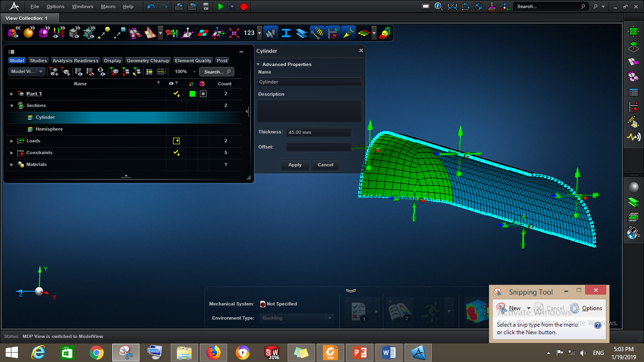
Task: Click the red four-arrow converge icon
Action: (x=234, y=33)
